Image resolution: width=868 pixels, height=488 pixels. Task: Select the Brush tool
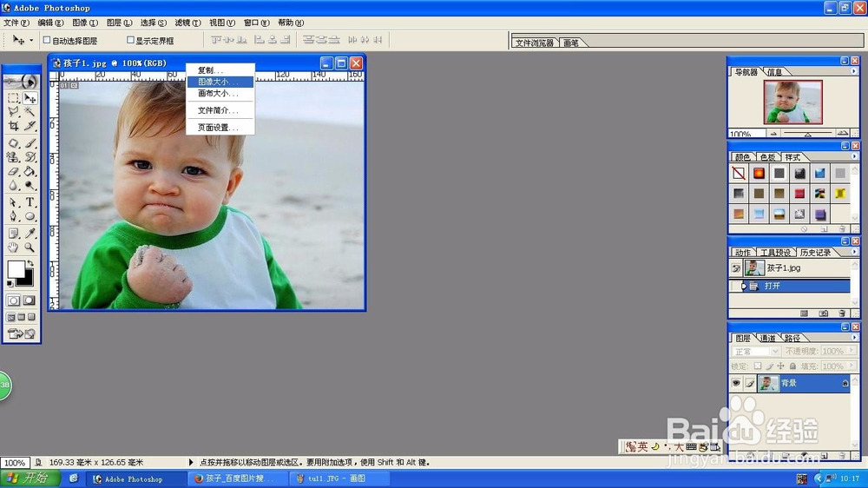(x=30, y=143)
